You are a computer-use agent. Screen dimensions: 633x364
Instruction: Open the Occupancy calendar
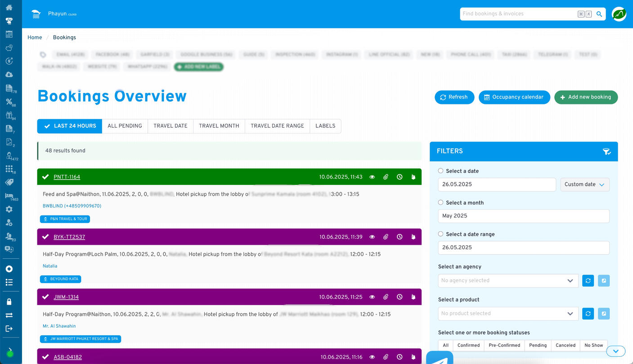click(x=514, y=97)
